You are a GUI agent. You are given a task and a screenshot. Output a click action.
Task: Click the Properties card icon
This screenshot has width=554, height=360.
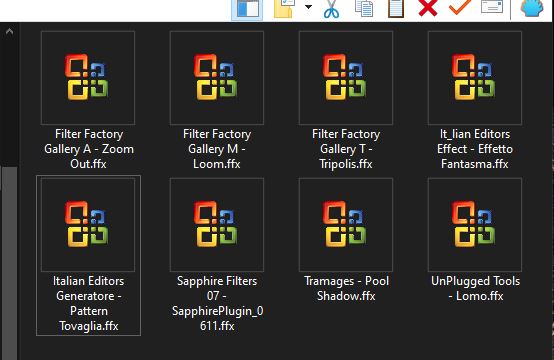point(492,7)
